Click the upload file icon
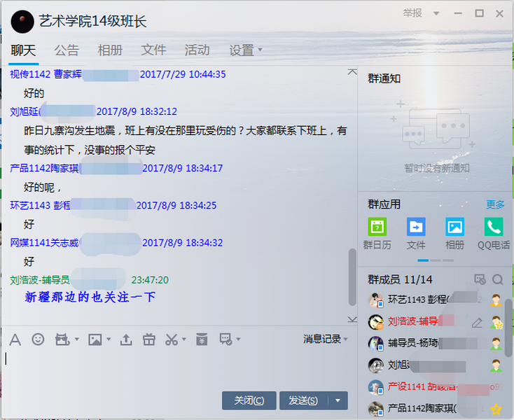 coord(126,339)
